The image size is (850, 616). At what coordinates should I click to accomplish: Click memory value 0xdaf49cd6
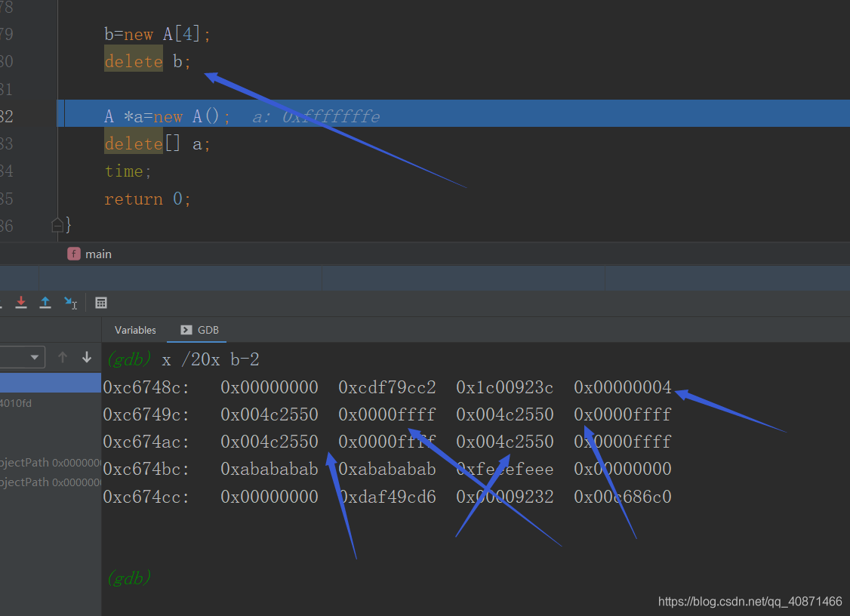[x=387, y=496]
